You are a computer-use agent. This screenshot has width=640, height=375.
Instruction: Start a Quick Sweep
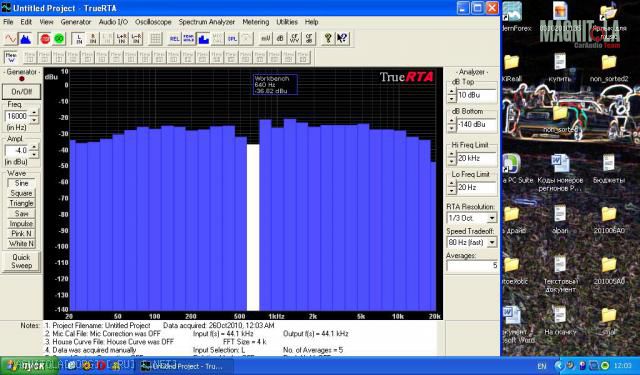point(21,261)
